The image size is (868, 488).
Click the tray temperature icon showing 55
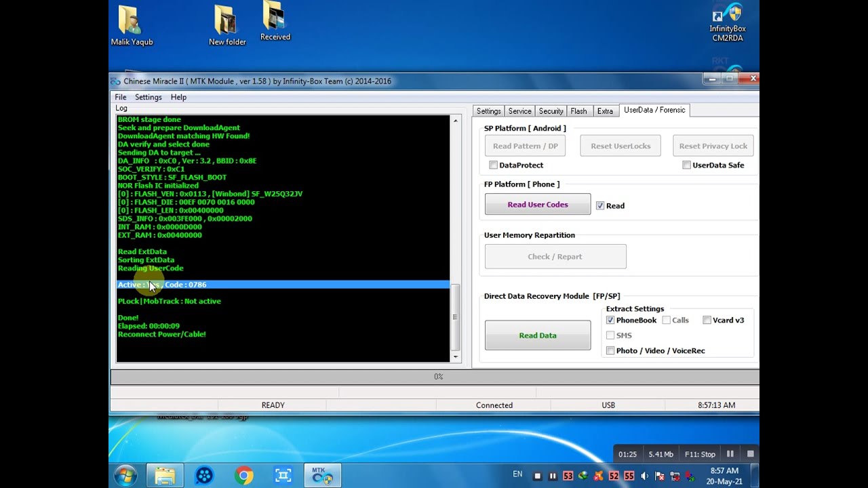click(x=629, y=476)
